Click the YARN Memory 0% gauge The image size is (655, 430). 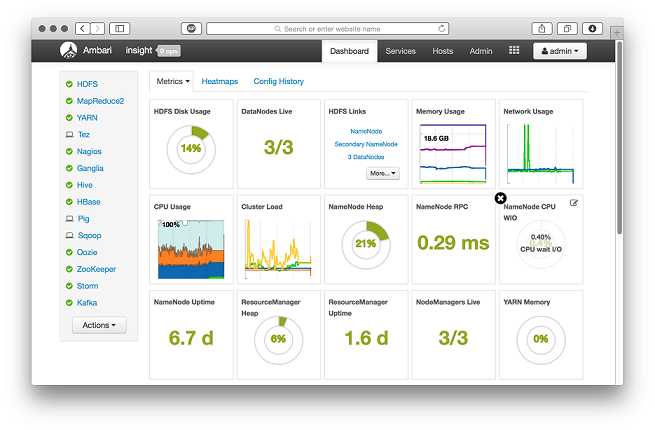tap(541, 339)
